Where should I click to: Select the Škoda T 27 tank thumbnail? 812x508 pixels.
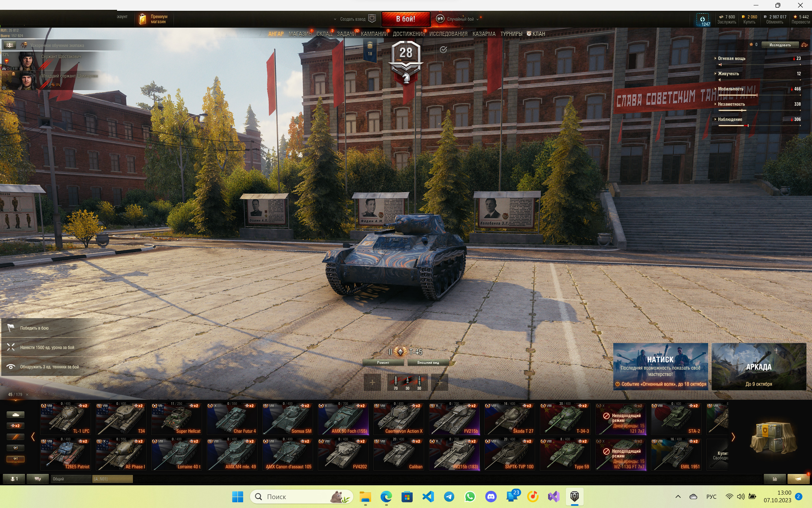[x=510, y=419]
